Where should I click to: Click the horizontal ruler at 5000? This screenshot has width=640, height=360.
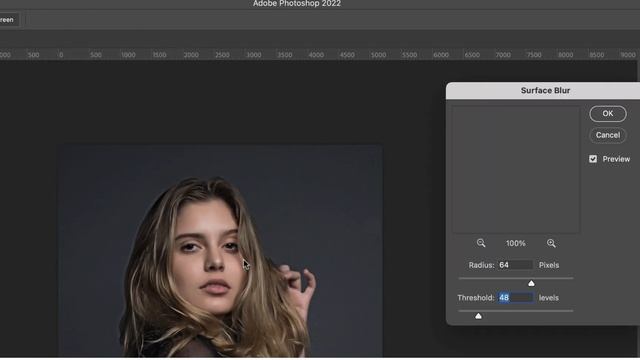point(378,55)
